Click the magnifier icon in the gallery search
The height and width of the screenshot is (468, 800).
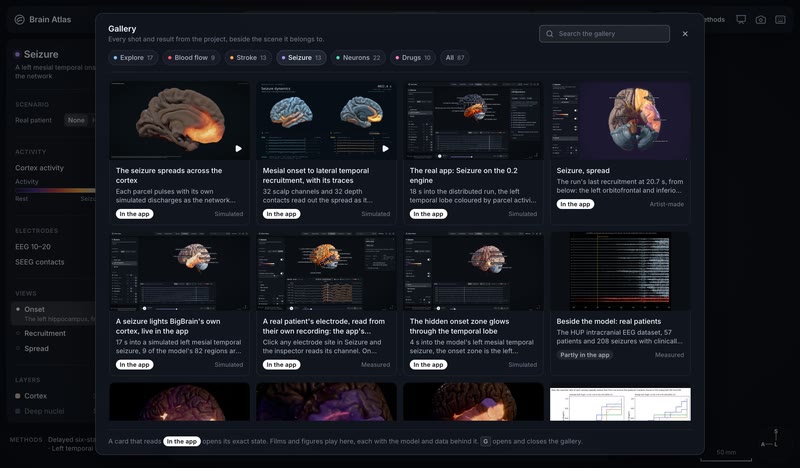(x=549, y=34)
